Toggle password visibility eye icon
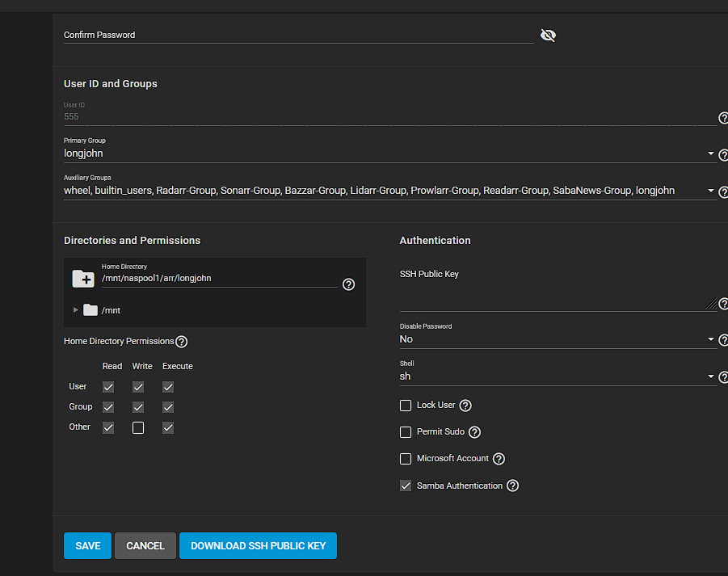The height and width of the screenshot is (576, 728). [548, 36]
